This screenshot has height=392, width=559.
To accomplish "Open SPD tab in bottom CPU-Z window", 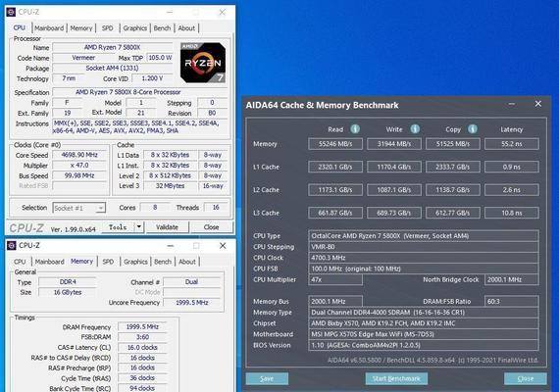I will point(108,262).
